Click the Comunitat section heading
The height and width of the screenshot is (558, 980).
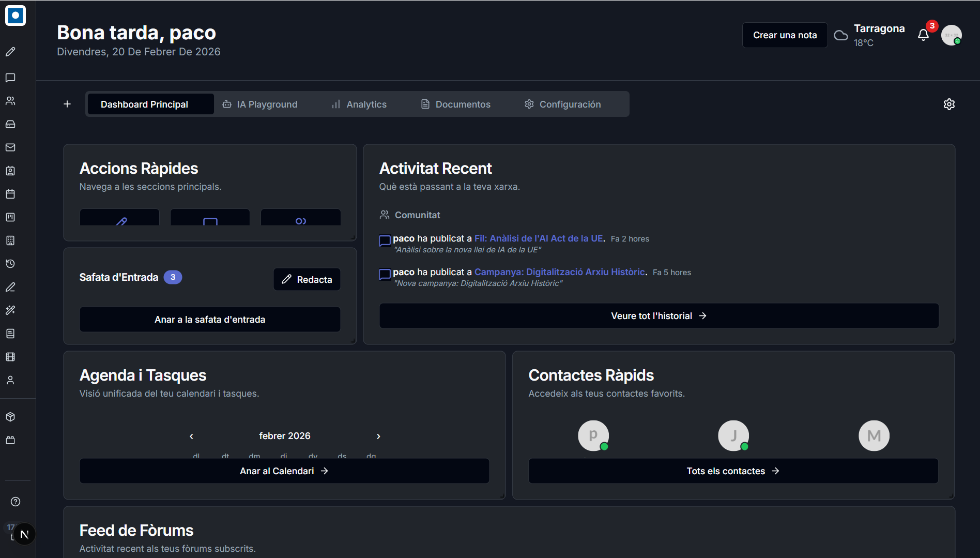point(417,215)
